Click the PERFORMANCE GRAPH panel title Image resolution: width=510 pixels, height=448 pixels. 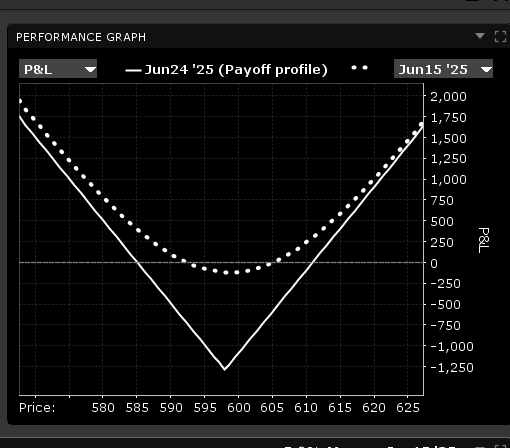coord(81,37)
